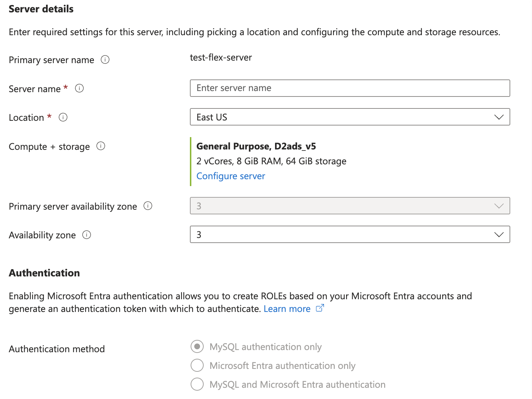This screenshot has width=532, height=399.
Task: Focus the Enter server name field
Action: coord(350,88)
